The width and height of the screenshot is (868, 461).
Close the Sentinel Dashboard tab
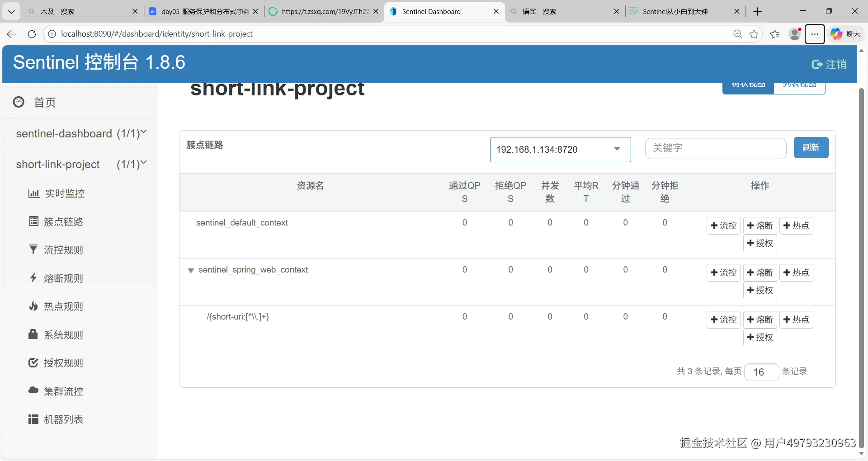pyautogui.click(x=496, y=12)
